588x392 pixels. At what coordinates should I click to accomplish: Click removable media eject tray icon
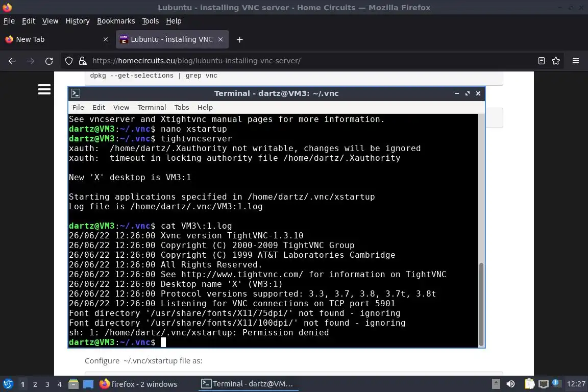pos(496,384)
